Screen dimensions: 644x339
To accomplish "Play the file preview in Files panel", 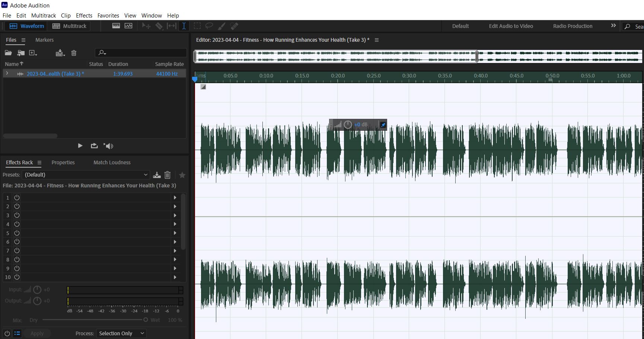I will click(80, 146).
